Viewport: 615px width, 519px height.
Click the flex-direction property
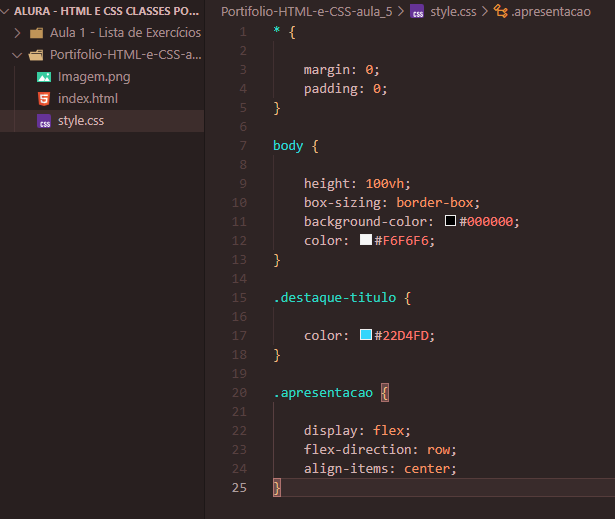coord(358,450)
